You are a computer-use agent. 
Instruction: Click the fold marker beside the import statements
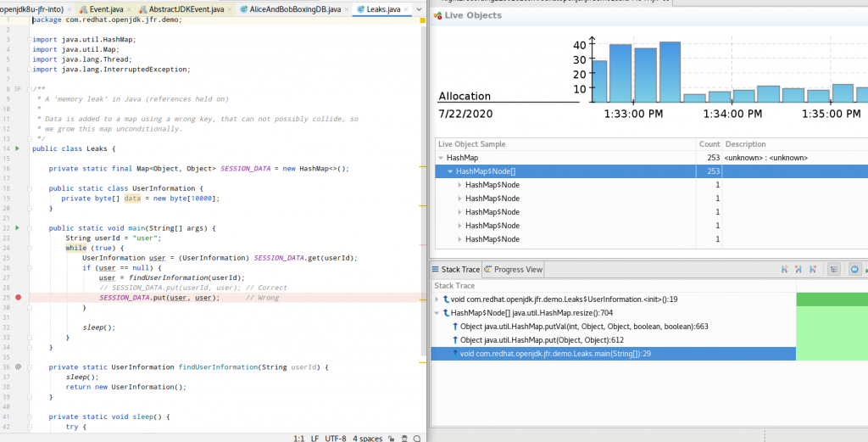pos(29,40)
